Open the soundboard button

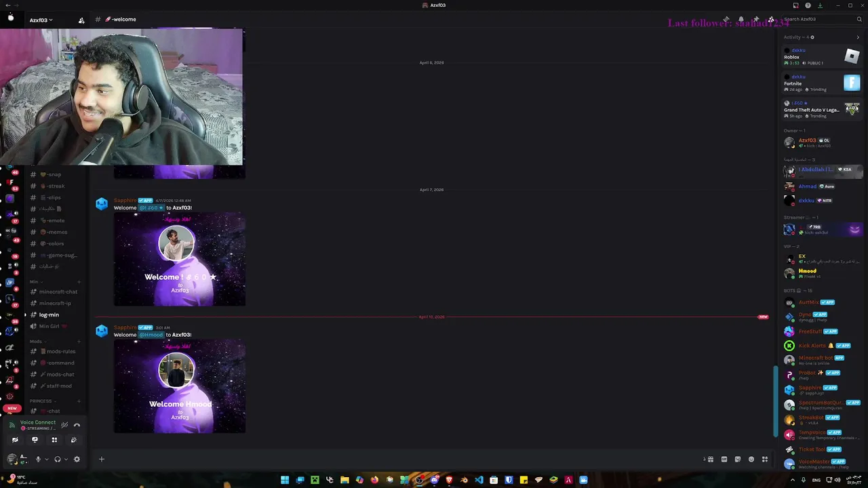(74, 440)
